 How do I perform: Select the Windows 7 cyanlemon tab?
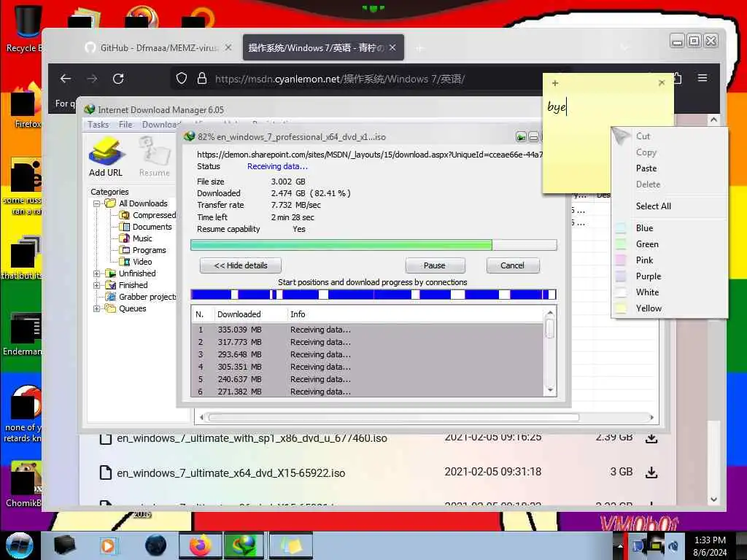pos(317,47)
